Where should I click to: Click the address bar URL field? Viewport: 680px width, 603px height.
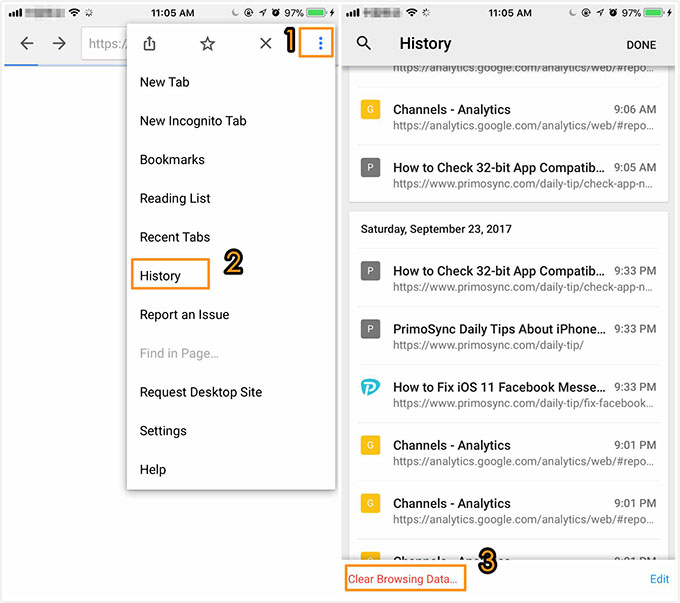(x=104, y=43)
